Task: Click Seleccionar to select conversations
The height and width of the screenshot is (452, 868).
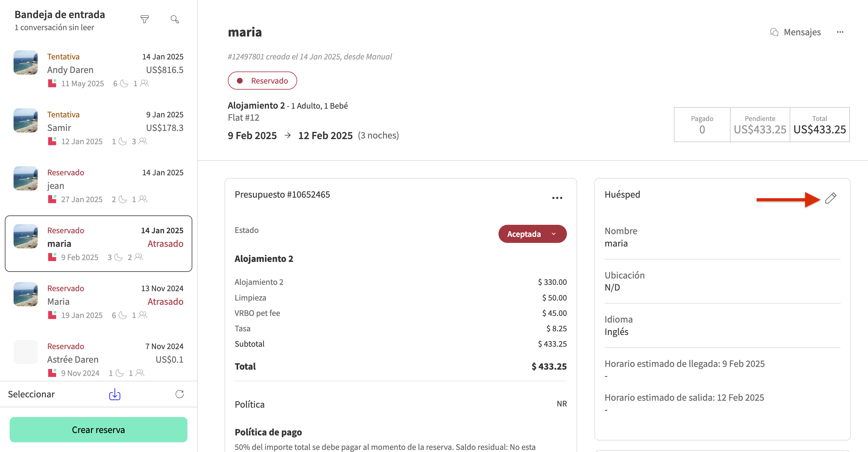Action: coord(31,394)
